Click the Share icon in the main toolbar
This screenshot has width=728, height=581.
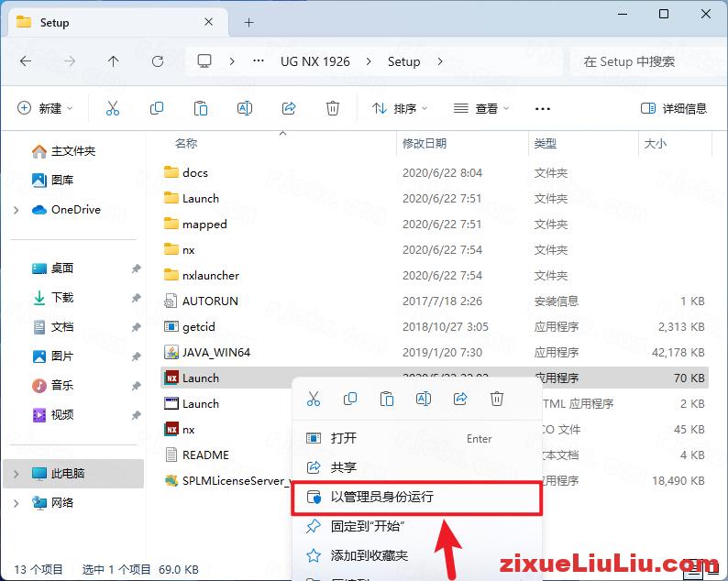(x=289, y=108)
